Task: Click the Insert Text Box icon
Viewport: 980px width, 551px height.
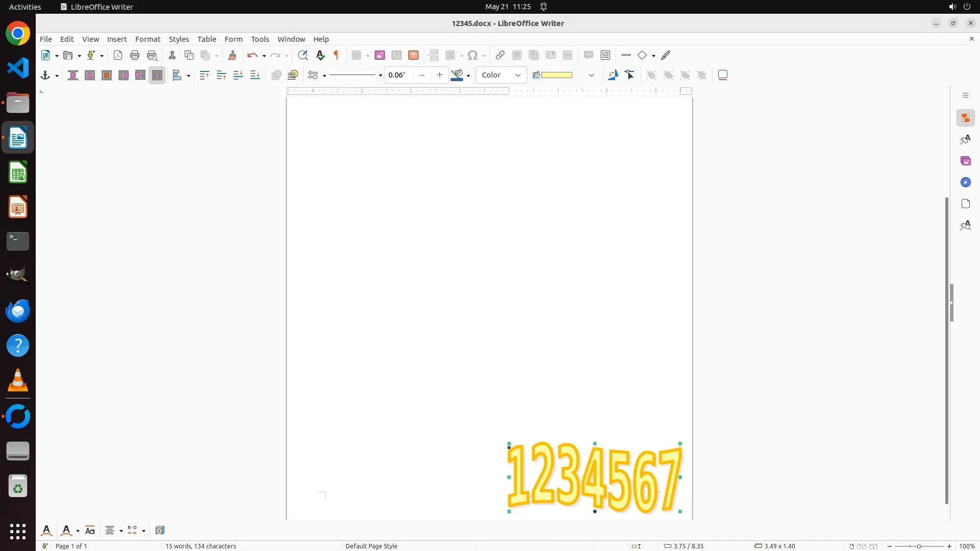Action: point(413,56)
